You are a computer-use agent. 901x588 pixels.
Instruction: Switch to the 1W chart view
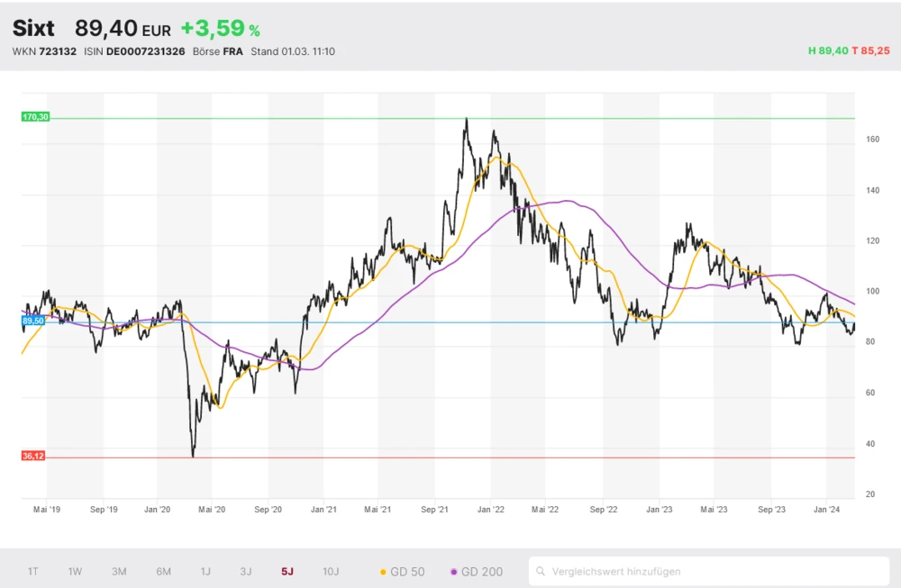pyautogui.click(x=75, y=571)
